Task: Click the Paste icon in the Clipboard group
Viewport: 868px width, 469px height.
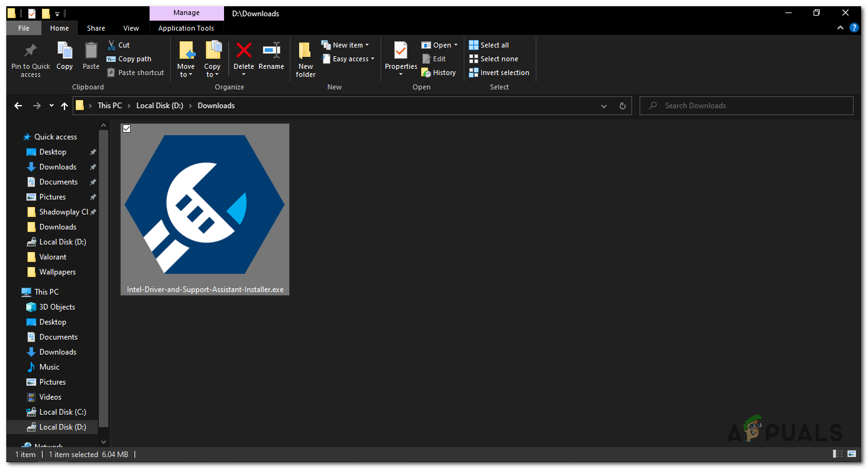Action: 90,55
